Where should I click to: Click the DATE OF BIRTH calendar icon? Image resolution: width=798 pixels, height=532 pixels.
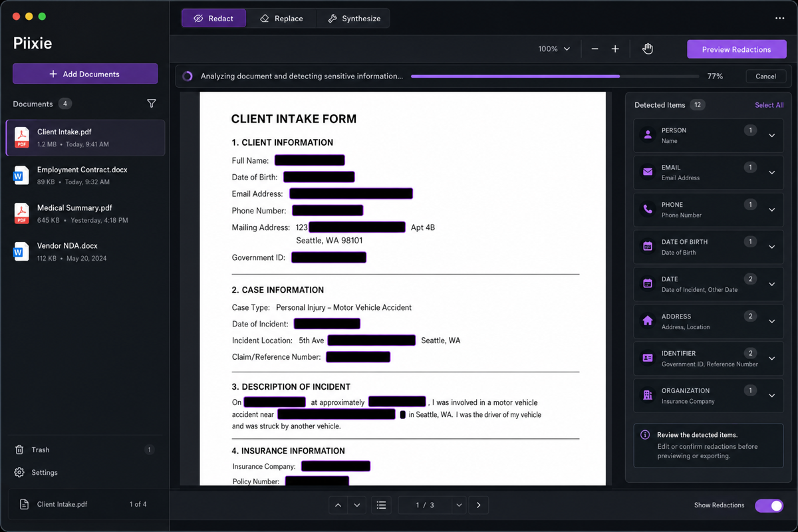pyautogui.click(x=648, y=247)
